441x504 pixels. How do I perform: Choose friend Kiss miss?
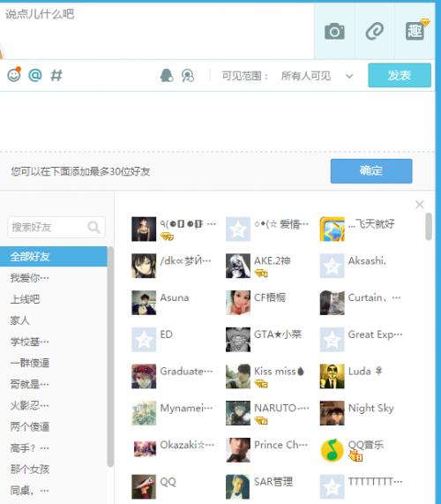click(x=265, y=376)
